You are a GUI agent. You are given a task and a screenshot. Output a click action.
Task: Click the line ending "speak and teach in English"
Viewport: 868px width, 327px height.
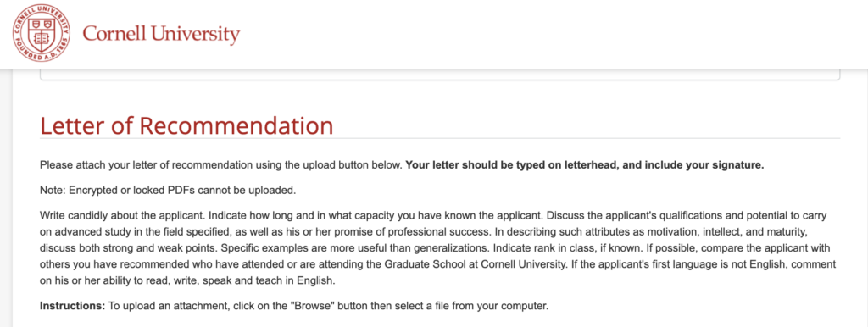click(x=187, y=280)
